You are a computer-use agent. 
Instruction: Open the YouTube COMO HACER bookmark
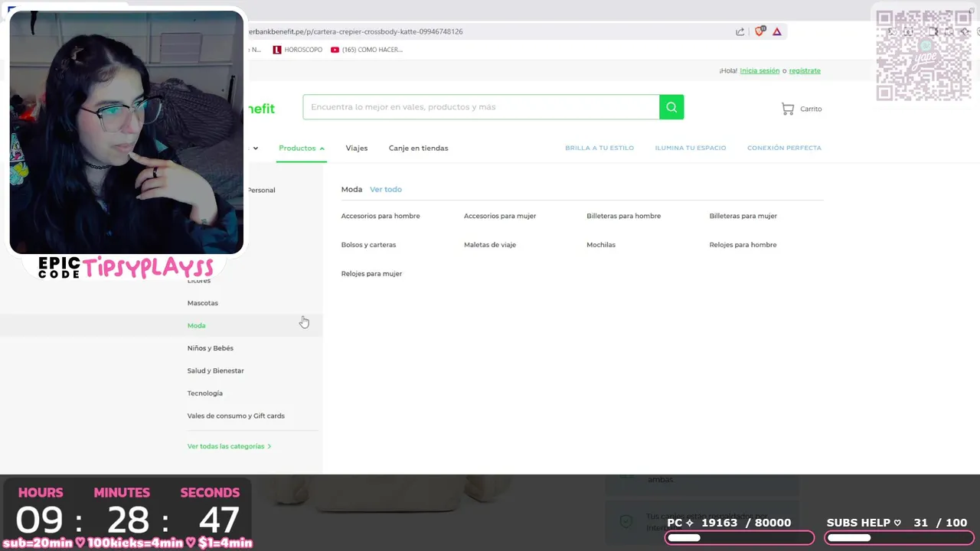367,50
